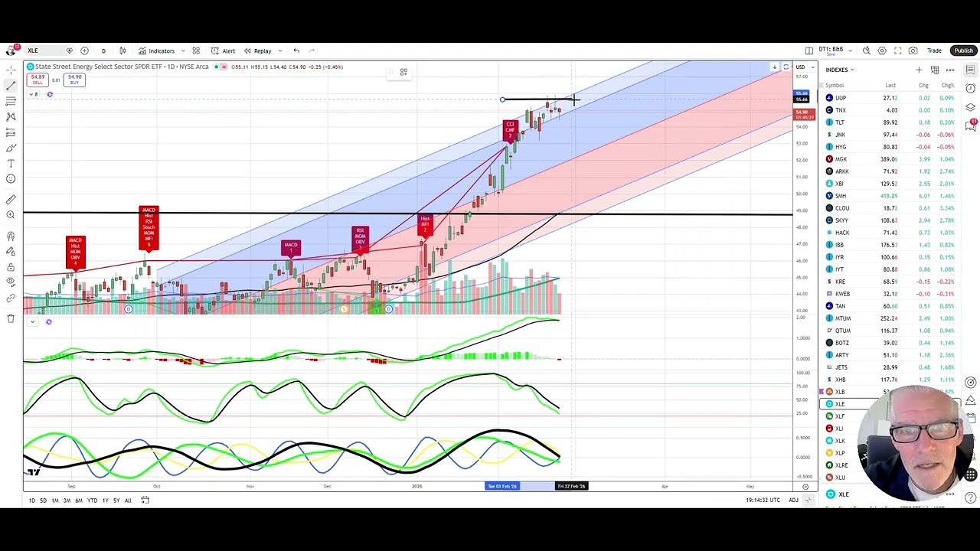This screenshot has height=551, width=980.
Task: Open watchlist advanced view icon
Action: tap(935, 70)
